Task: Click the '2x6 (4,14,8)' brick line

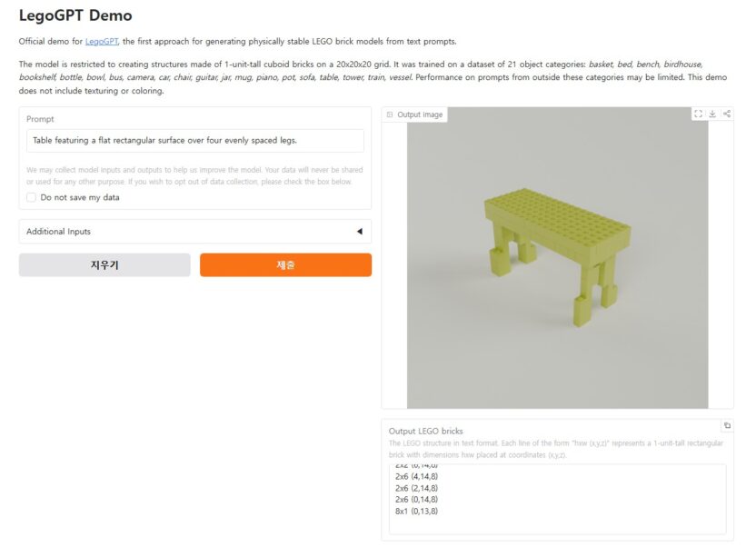Action: tap(416, 475)
